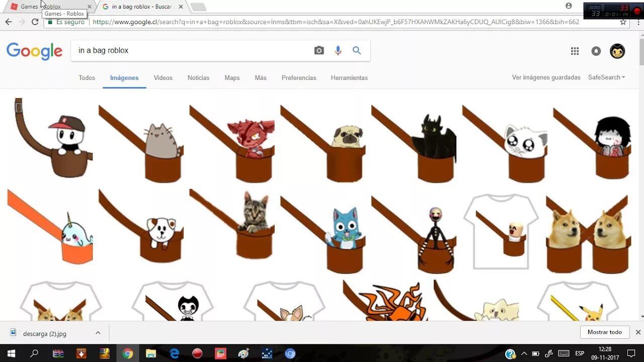Open the tabby cat photo bag image
This screenshot has width=644, height=362.
pyautogui.click(x=232, y=225)
